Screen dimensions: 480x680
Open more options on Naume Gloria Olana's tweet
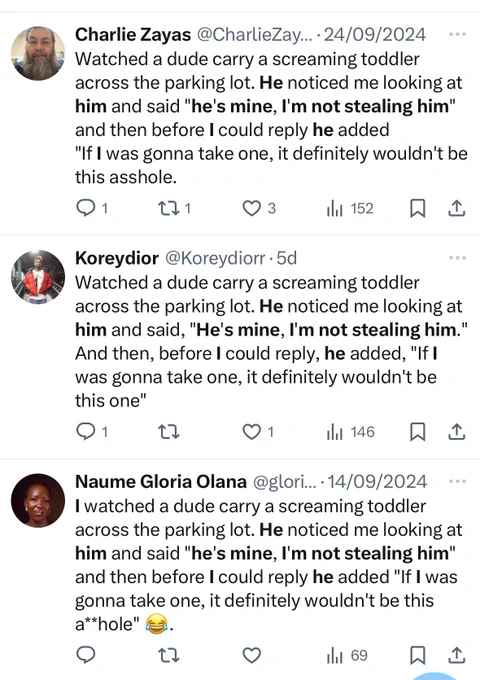click(x=457, y=481)
